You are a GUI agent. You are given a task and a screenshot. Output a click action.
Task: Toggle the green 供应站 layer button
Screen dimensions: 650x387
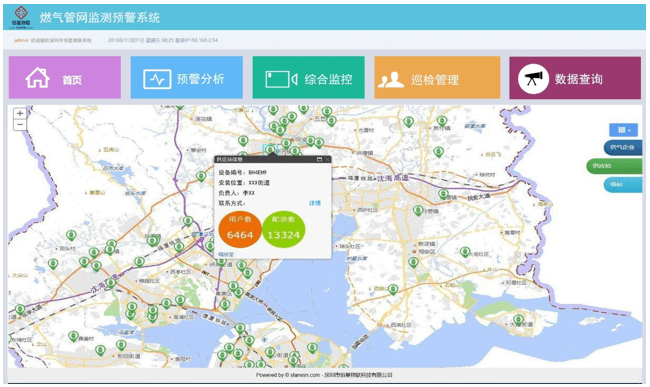tap(614, 166)
